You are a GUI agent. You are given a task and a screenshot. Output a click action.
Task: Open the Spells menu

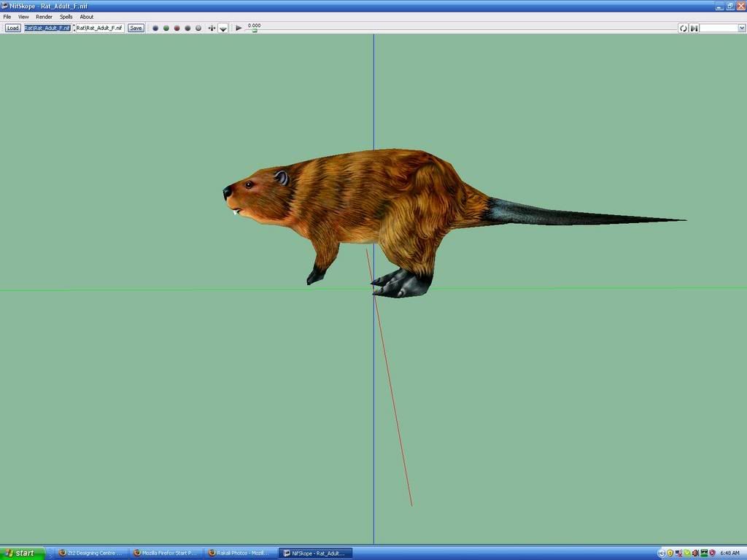click(66, 17)
